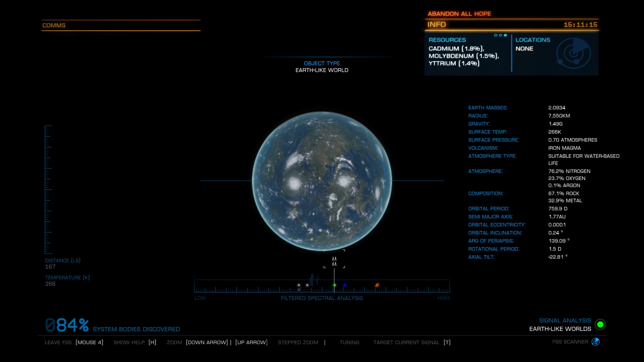Viewport: 644px width, 362px height.
Task: Click STEPPED ZOOM control hint
Action: coord(302,342)
